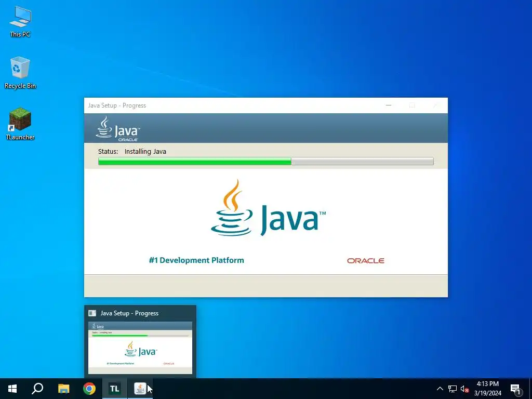
Task: Click the Java Oracle logo in header
Action: 118,129
